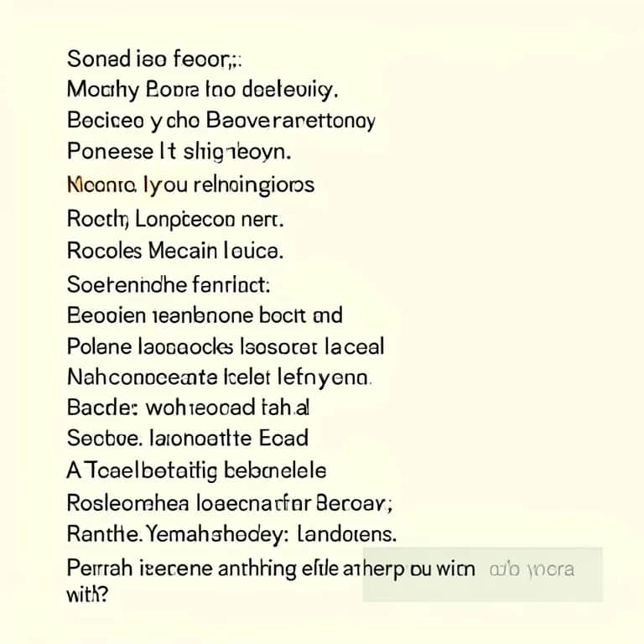Click the line starting with "Ranthe.Yemahshodey:"
This screenshot has height=644, width=644.
pos(231,533)
